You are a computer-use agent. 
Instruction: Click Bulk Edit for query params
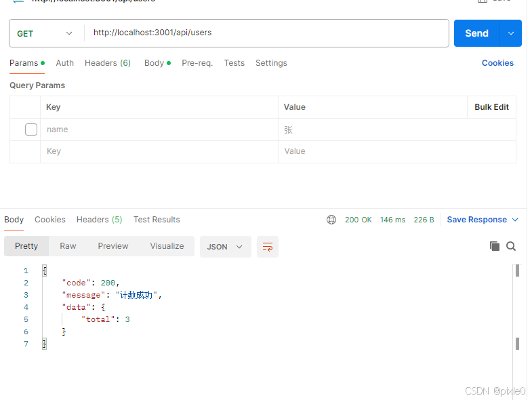tap(491, 107)
